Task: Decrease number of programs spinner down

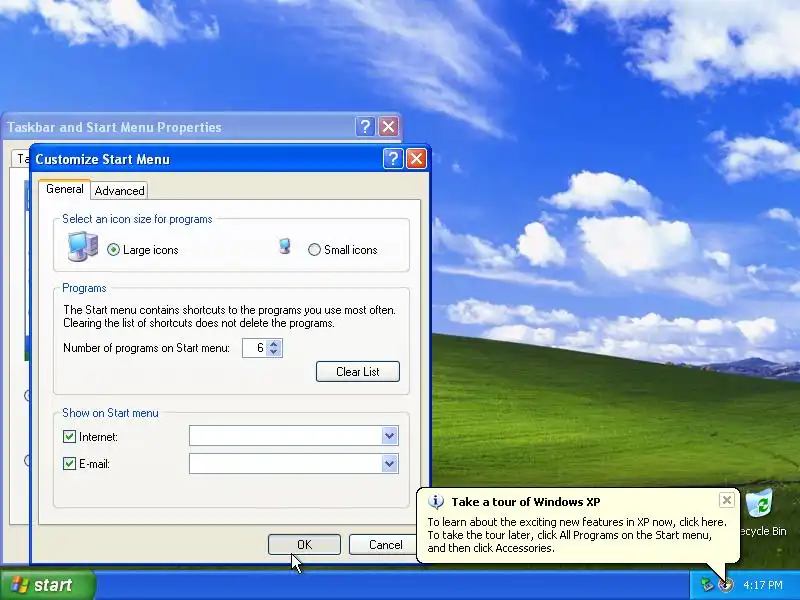Action: point(274,352)
